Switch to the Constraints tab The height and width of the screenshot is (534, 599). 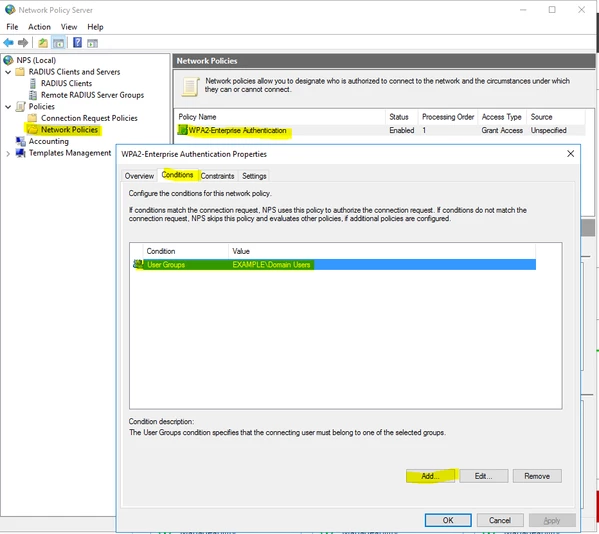click(217, 176)
